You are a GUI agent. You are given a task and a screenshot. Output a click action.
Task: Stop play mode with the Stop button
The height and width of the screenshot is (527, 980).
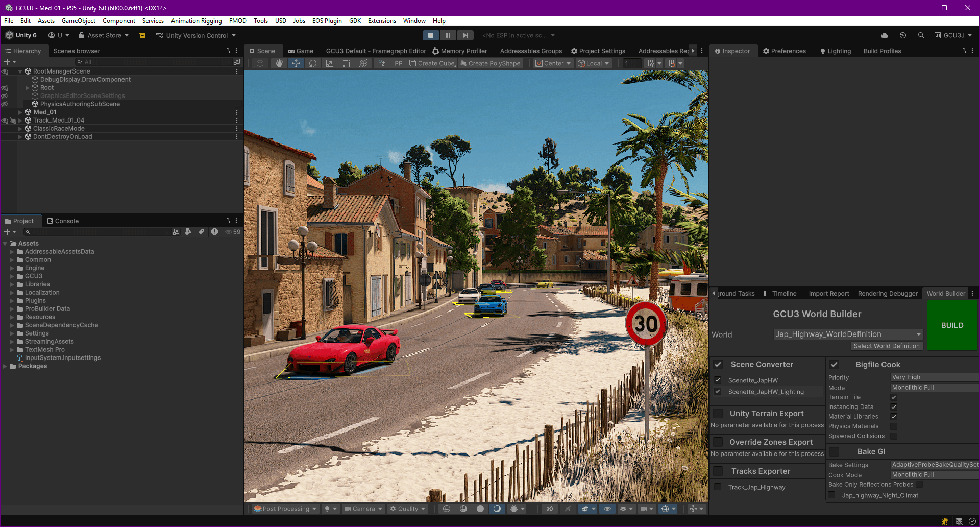(x=431, y=35)
